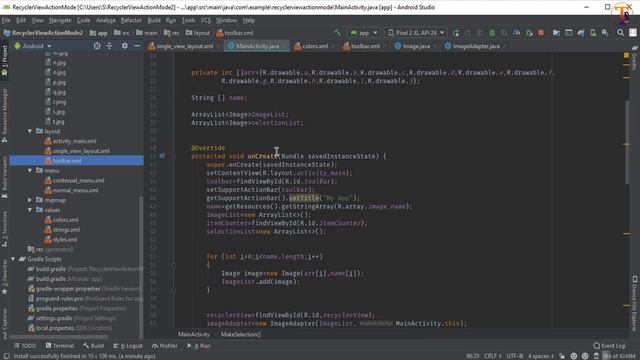Click the CRLF line separator selector

[493, 356]
